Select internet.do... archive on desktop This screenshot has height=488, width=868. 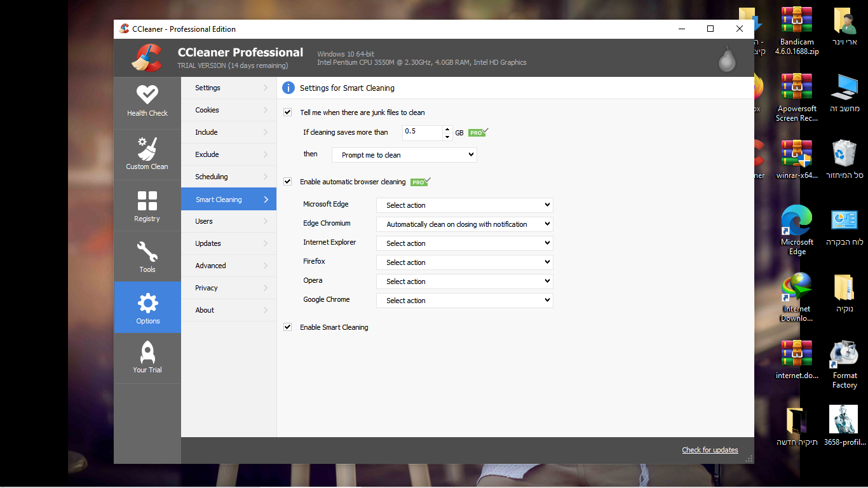tap(797, 360)
